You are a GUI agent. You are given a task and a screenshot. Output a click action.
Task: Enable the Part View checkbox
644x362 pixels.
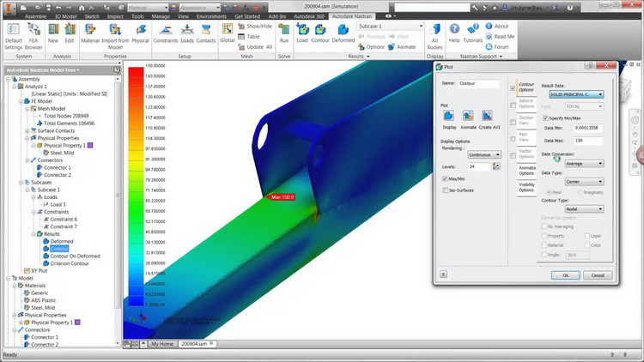coord(513,139)
